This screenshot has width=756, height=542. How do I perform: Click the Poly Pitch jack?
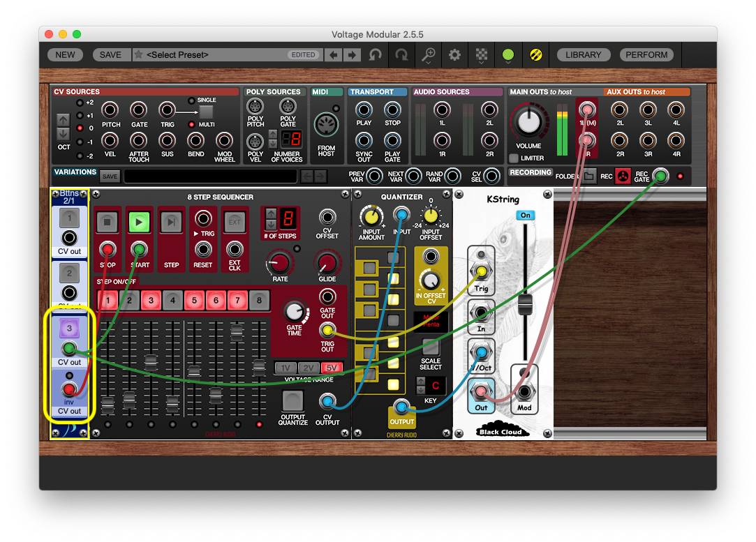coord(255,106)
